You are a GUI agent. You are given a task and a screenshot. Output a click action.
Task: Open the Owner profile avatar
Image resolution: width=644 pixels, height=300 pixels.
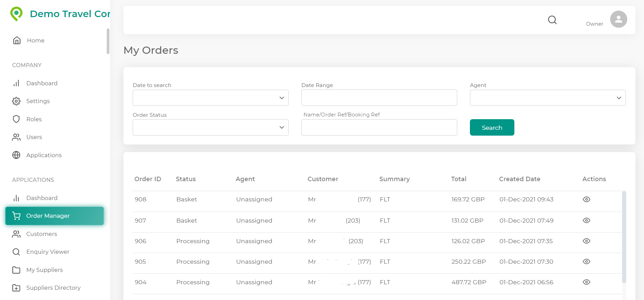point(618,19)
